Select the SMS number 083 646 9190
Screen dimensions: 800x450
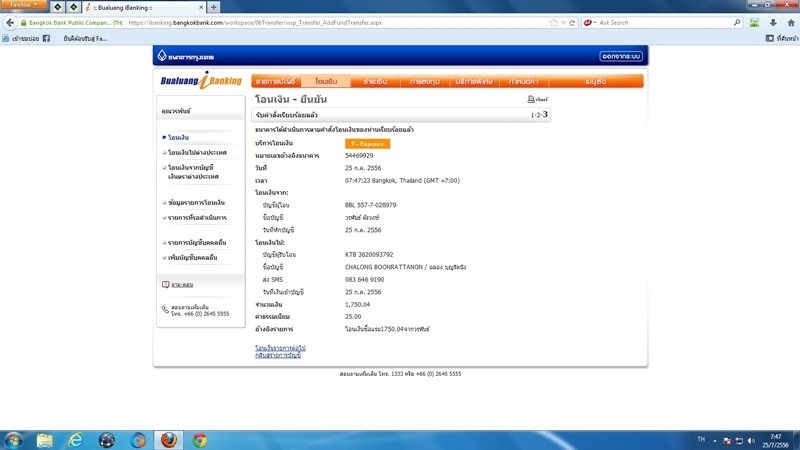coord(364,280)
